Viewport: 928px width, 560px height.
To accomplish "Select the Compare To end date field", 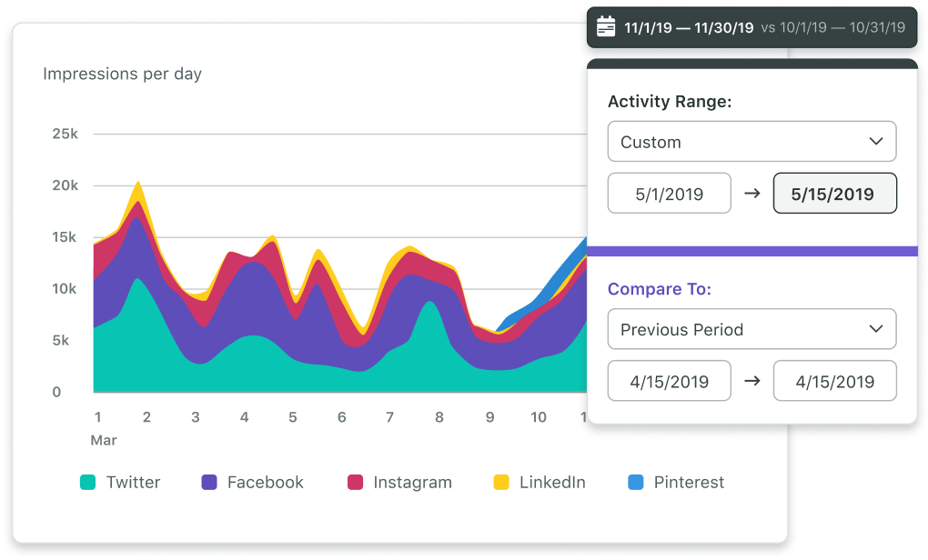I will pyautogui.click(x=834, y=381).
